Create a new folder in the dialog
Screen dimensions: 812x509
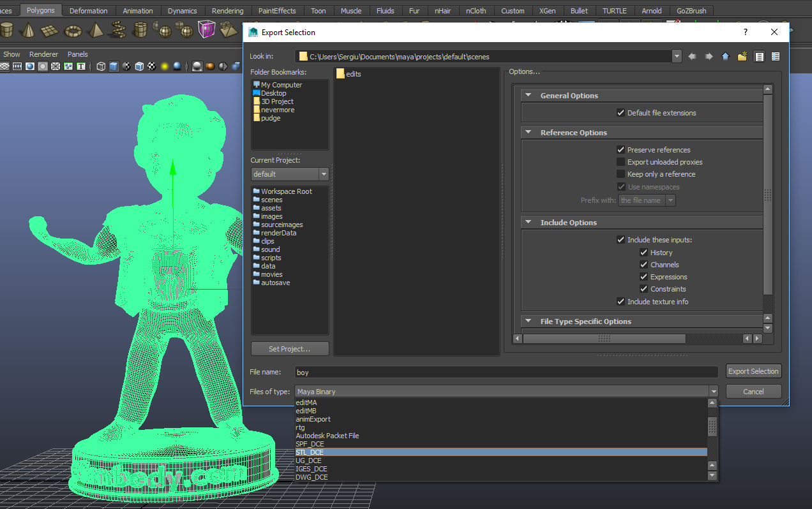pos(742,57)
